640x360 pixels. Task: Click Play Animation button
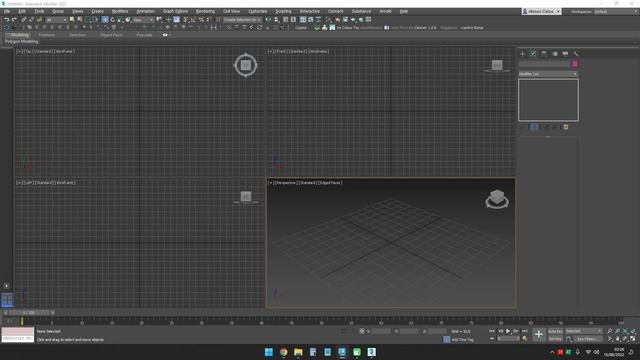[x=508, y=331]
